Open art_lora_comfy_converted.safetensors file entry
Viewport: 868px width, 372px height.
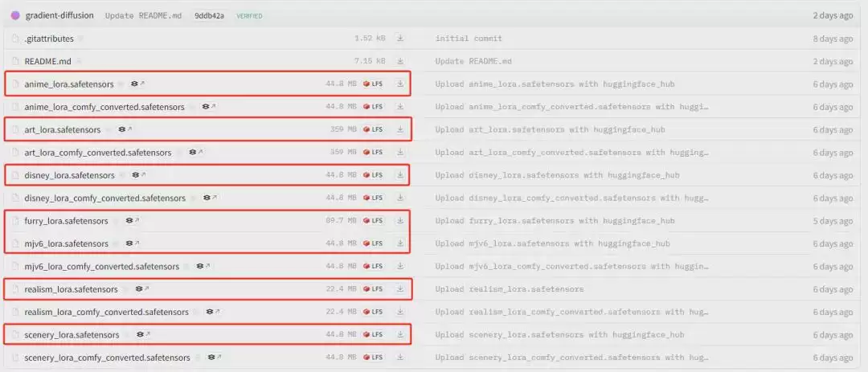pyautogui.click(x=98, y=152)
